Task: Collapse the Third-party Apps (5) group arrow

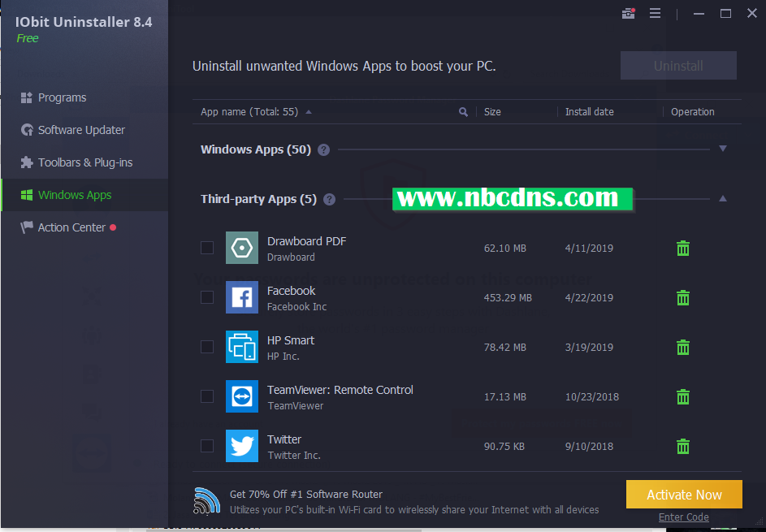Action: point(723,198)
